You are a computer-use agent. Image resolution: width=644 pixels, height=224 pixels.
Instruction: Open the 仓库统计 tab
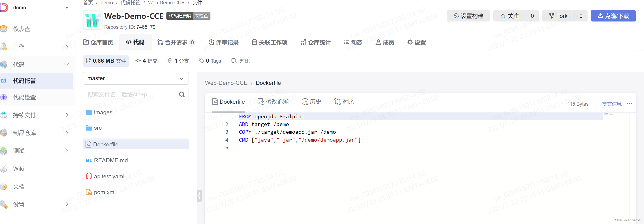tap(315, 42)
